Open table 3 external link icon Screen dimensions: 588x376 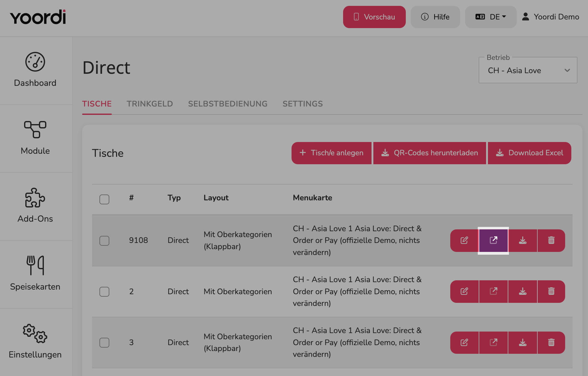point(493,343)
